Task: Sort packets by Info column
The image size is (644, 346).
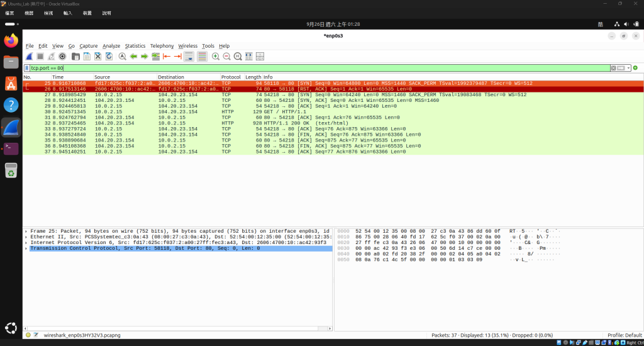Action: coord(453,77)
